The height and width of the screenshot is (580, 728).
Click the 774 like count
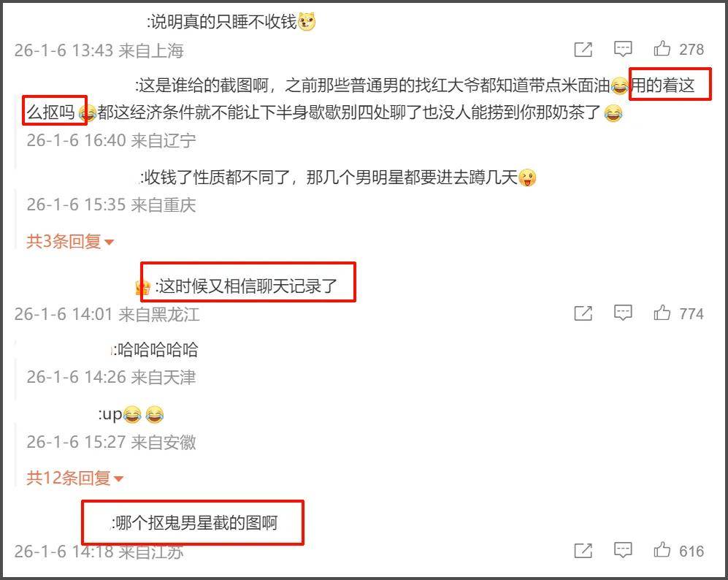[691, 314]
